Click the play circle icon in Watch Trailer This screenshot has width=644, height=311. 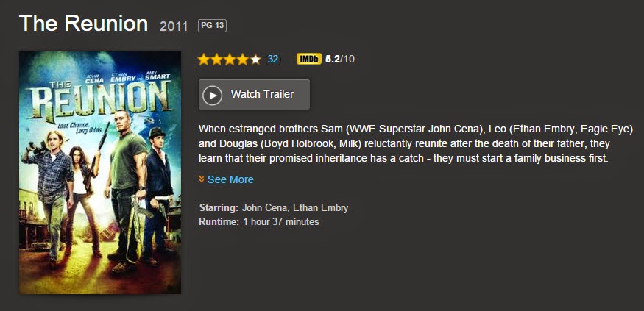coord(213,95)
